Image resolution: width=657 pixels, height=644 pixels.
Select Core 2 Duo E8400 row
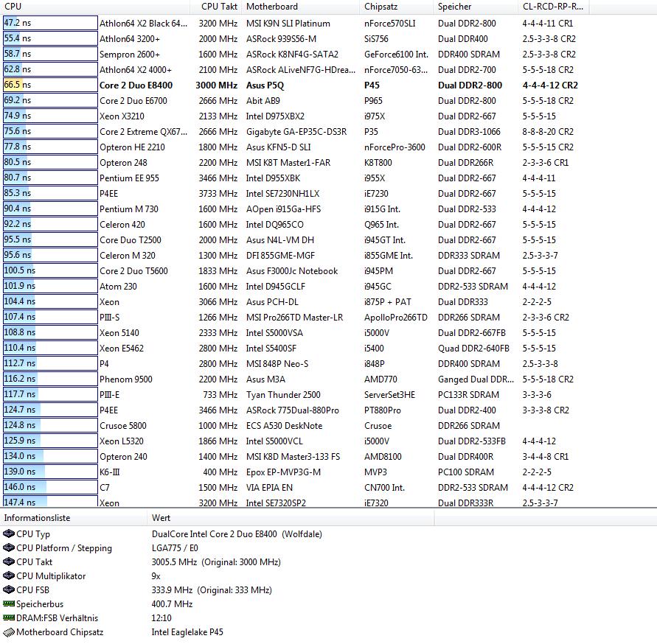tap(293, 85)
